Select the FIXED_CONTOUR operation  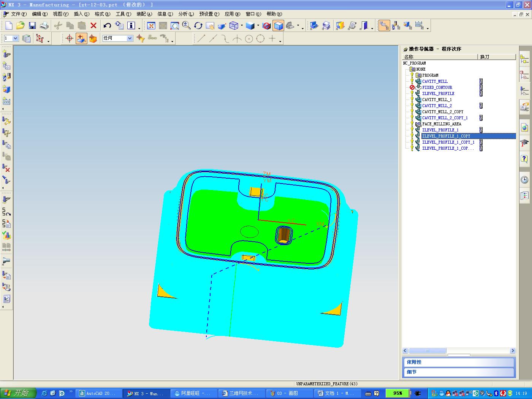[x=437, y=87]
